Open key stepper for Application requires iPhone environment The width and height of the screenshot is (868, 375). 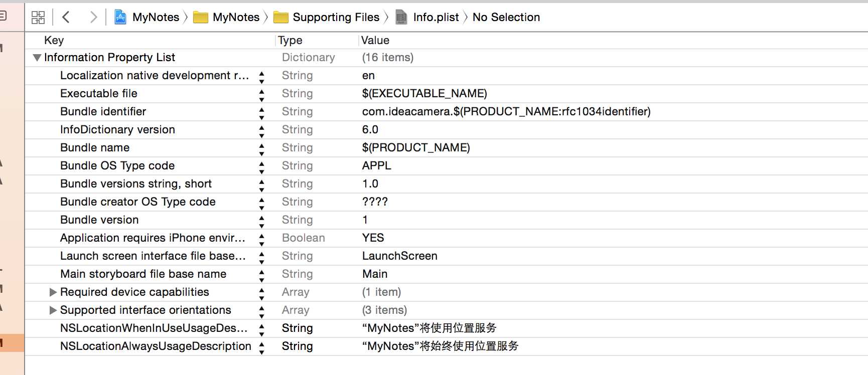tap(261, 240)
